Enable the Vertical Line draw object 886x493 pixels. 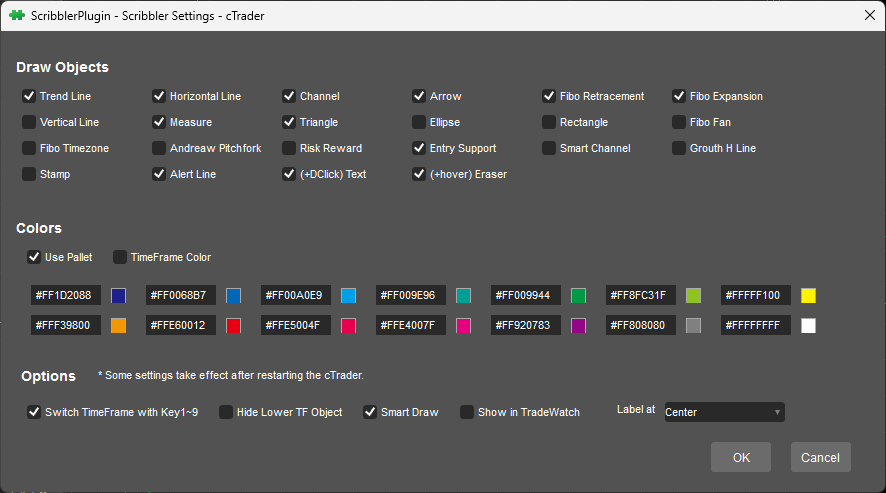coord(29,122)
